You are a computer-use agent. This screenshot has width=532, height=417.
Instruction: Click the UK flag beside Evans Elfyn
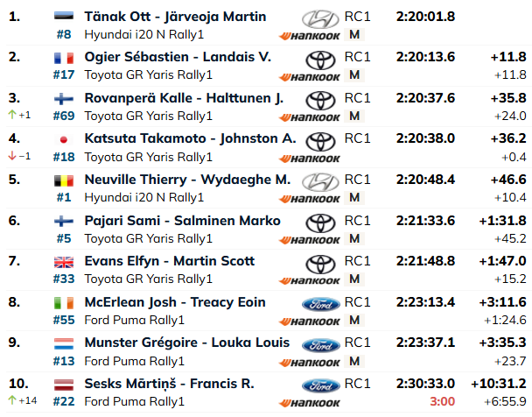(x=64, y=262)
